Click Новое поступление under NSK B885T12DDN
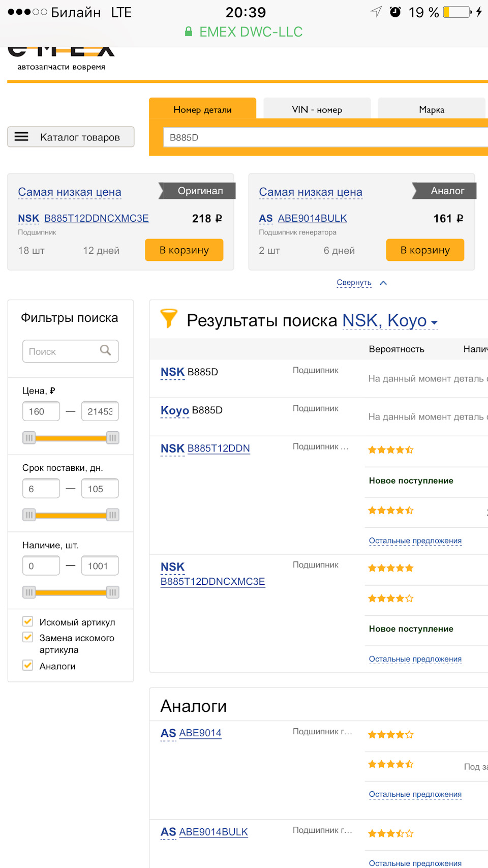Screen dimensions: 488x868 click(x=411, y=481)
